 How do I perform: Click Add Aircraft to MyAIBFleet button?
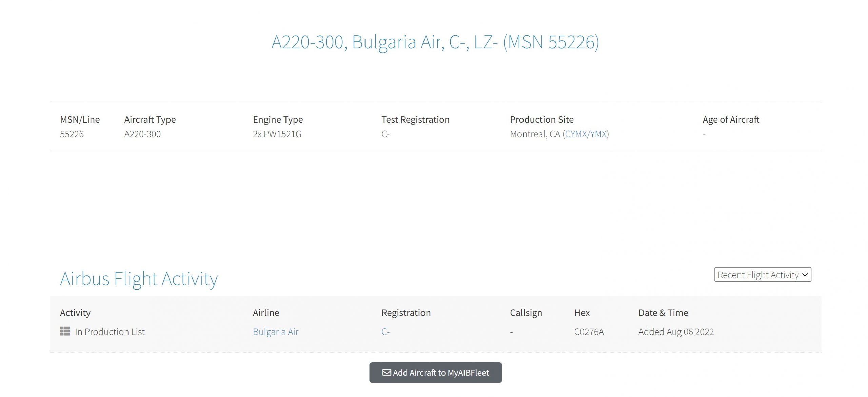pos(435,372)
